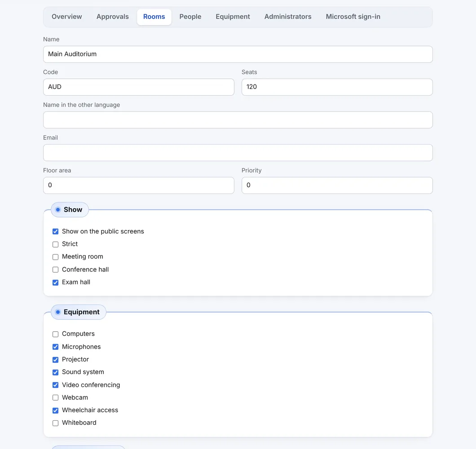Click the Name field label
Viewport: 476px width, 449px height.
tap(51, 40)
